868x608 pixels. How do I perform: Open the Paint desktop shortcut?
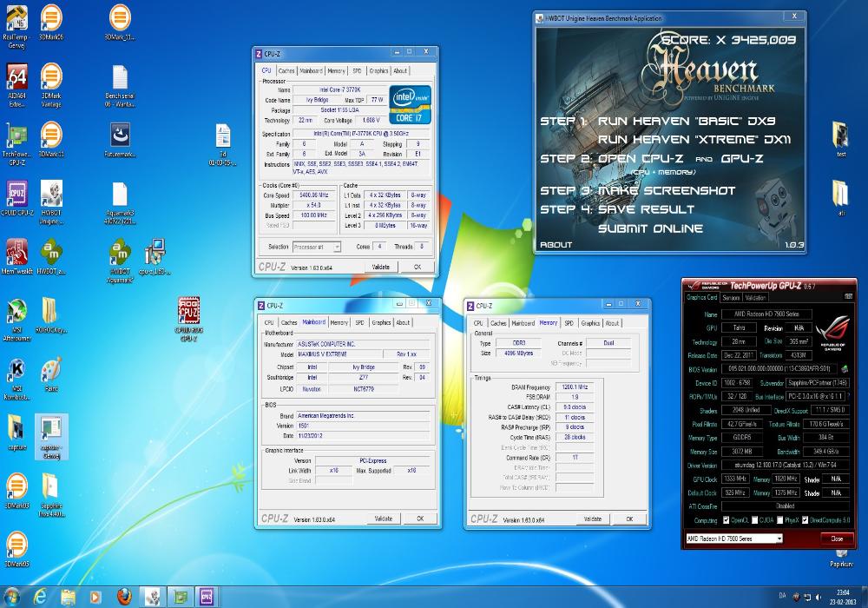[x=51, y=374]
